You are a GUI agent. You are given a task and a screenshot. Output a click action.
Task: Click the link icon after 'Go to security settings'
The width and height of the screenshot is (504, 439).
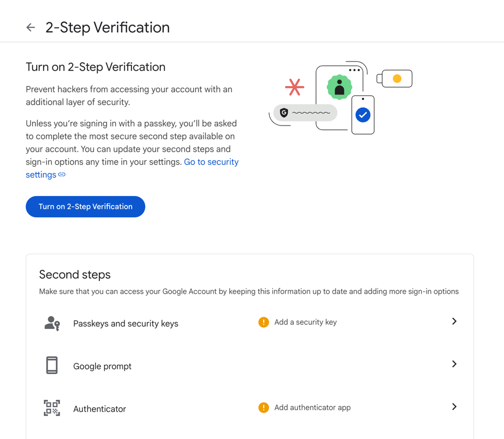pos(62,175)
